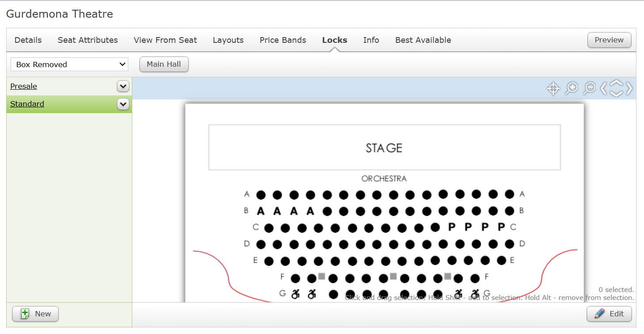The width and height of the screenshot is (644, 334).
Task: Select the last seat in row F
Action: (475, 278)
